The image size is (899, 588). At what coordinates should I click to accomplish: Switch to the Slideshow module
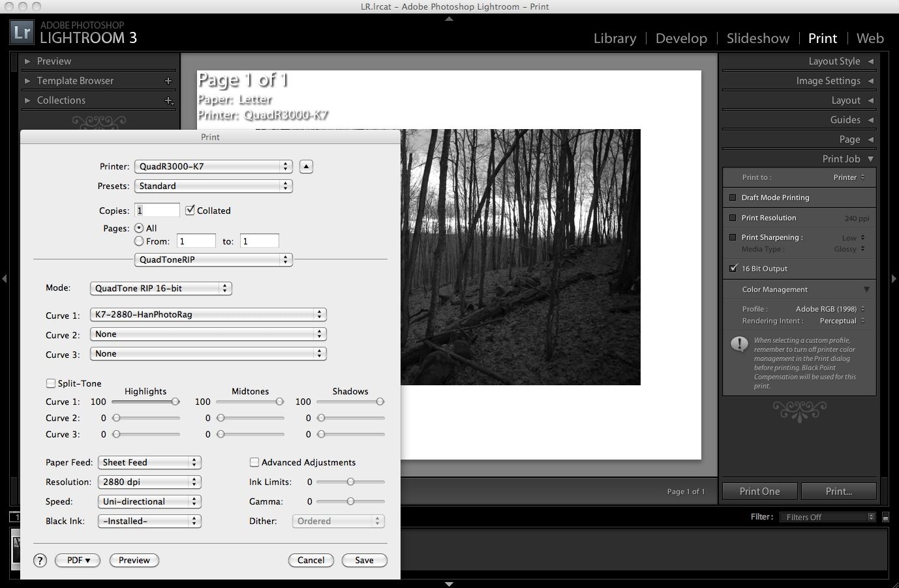758,38
